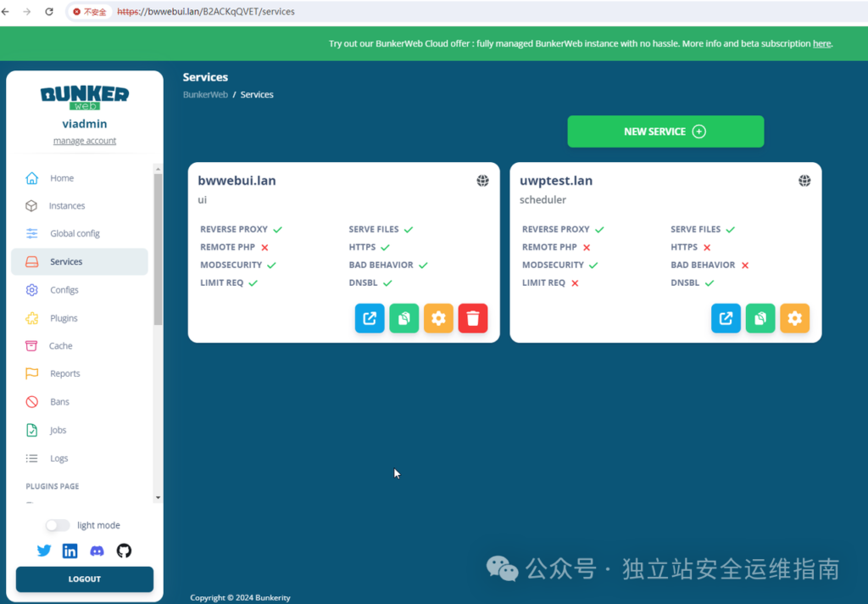Open uwptest.lan settings gear icon

(x=794, y=318)
